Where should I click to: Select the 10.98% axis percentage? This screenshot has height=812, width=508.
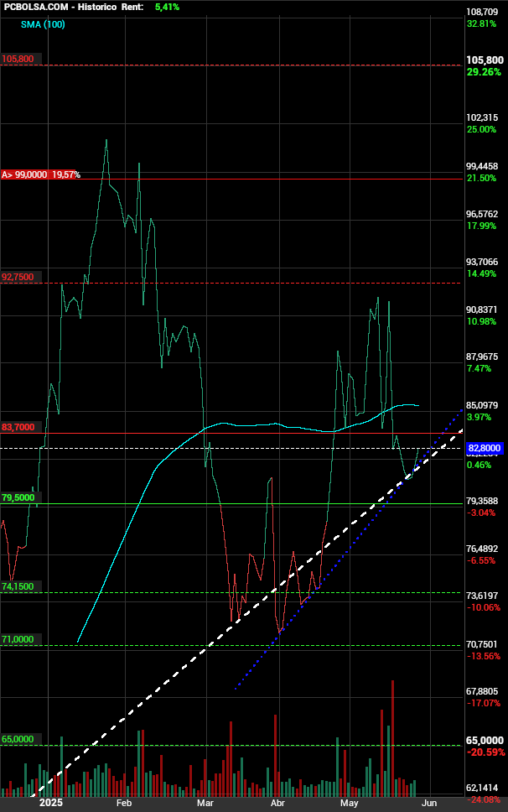pos(482,321)
